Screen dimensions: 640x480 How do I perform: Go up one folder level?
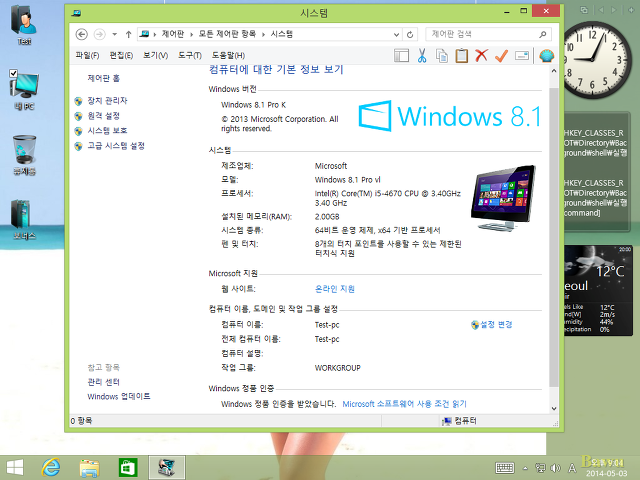coord(129,35)
